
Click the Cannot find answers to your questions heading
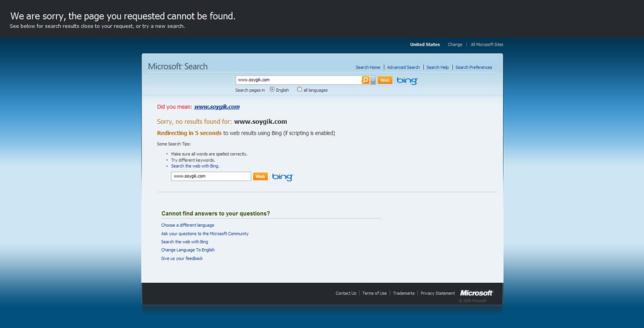(216, 214)
